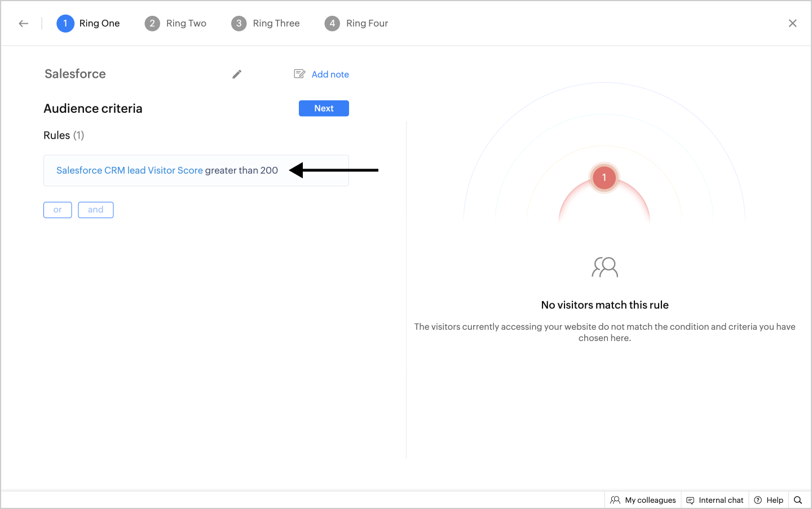Edit the Salesforce name with the pencil icon
The width and height of the screenshot is (812, 509).
(x=237, y=74)
